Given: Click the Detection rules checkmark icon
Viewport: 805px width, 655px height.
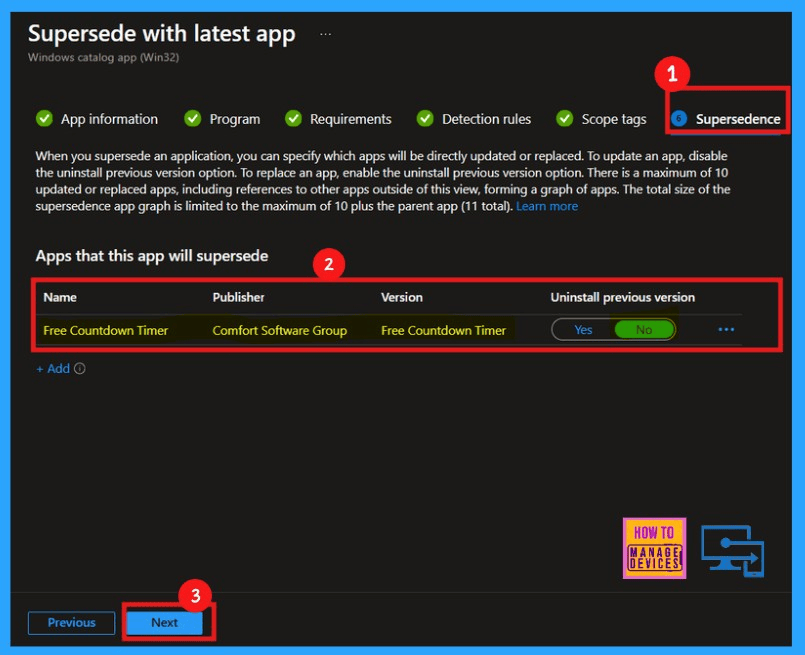Looking at the screenshot, I should 425,119.
